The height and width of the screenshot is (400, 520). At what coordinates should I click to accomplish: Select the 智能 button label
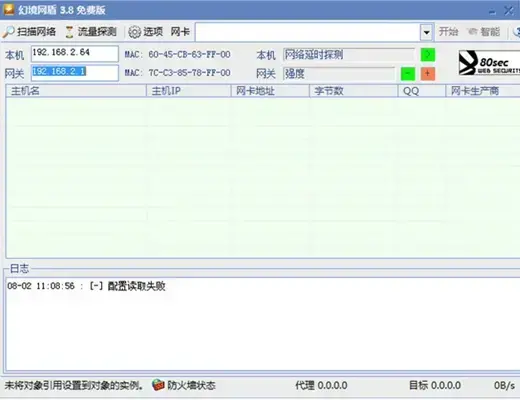(490, 32)
